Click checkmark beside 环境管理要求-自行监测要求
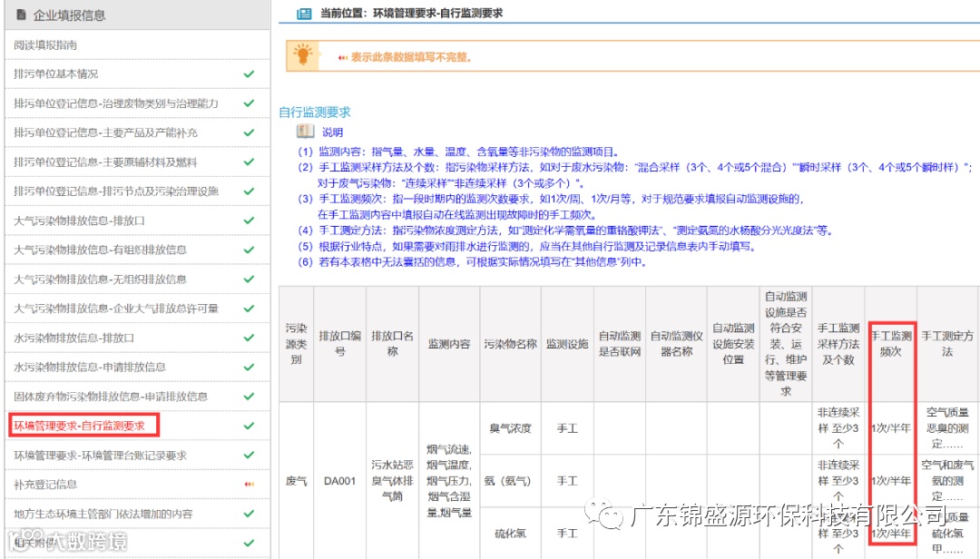The height and width of the screenshot is (559, 980). point(249,426)
